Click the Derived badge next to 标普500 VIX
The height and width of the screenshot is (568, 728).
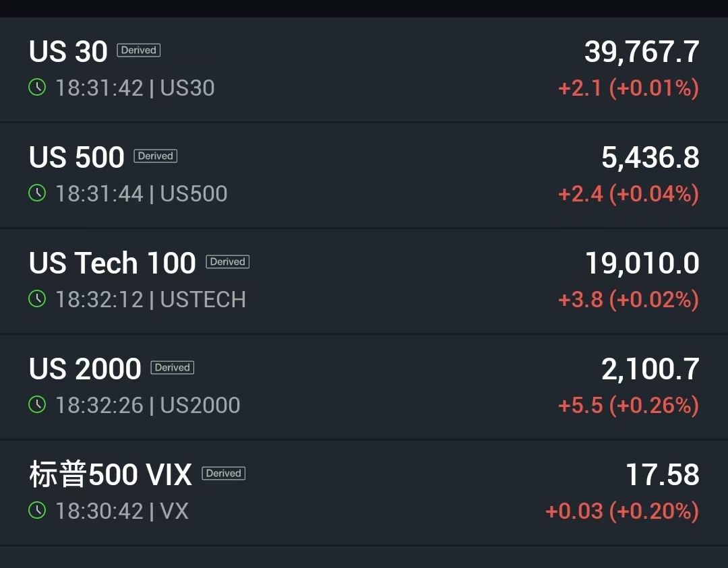point(223,474)
